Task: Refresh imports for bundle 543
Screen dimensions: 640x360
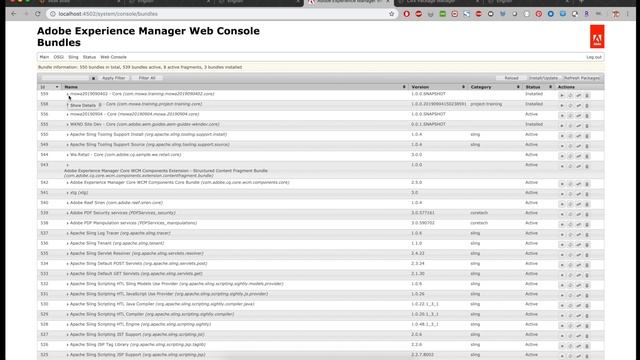Action: click(x=570, y=167)
